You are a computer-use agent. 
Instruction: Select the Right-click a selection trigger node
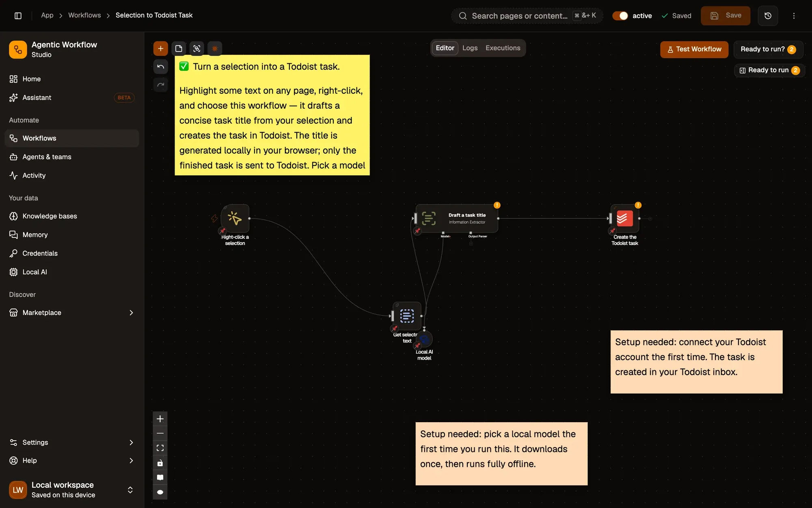(235, 218)
